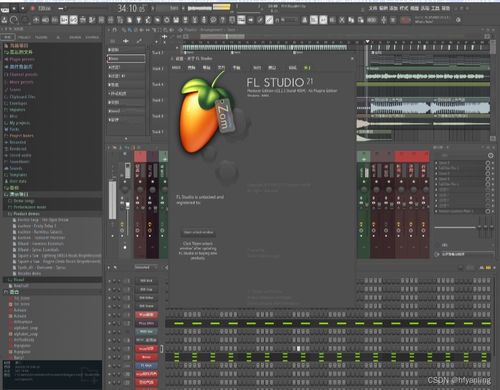Open the Unsorted channel filter dropdown
The image size is (500, 390).
click(x=146, y=267)
